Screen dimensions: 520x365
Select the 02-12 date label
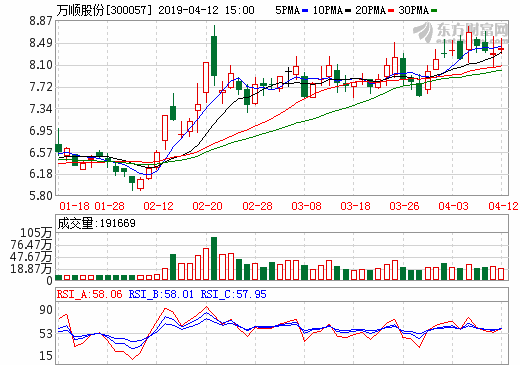click(x=158, y=206)
